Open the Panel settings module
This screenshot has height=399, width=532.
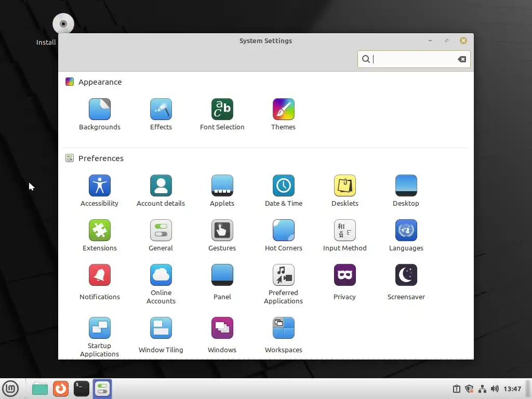click(x=222, y=282)
